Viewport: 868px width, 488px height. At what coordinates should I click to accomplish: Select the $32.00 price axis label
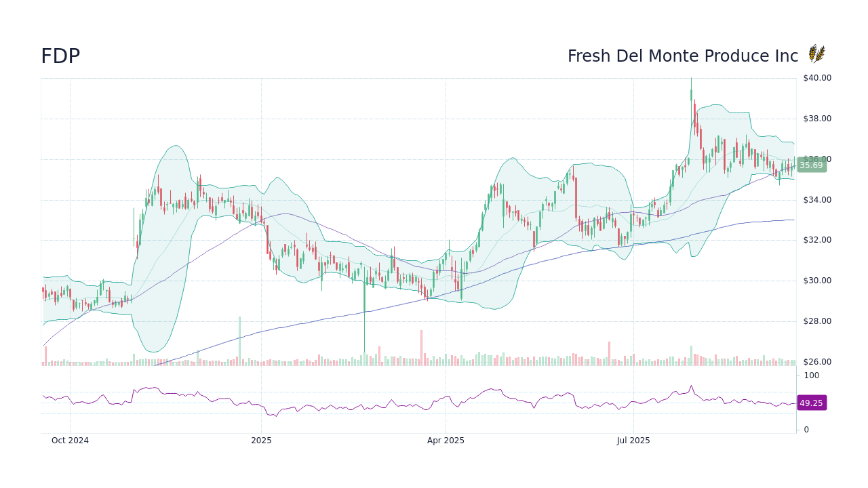tap(817, 240)
